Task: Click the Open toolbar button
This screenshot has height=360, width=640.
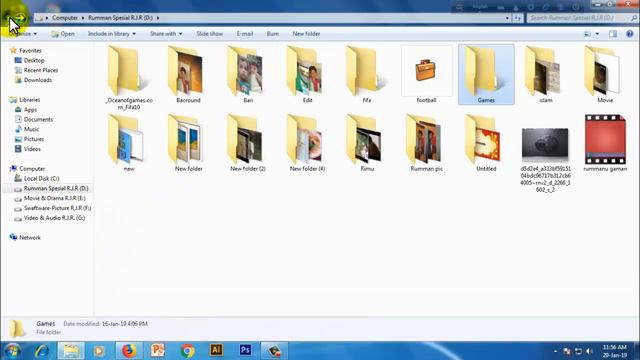Action: point(63,34)
